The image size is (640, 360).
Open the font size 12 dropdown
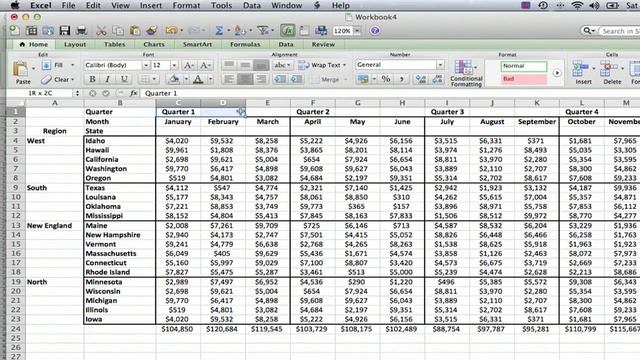click(x=174, y=65)
